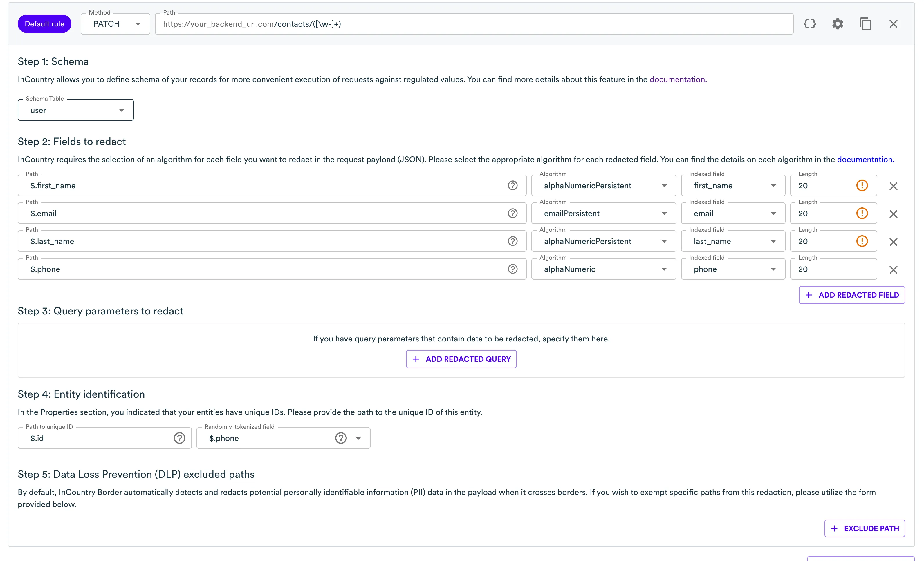
Task: Click the duplicate rule copy icon
Action: point(865,24)
